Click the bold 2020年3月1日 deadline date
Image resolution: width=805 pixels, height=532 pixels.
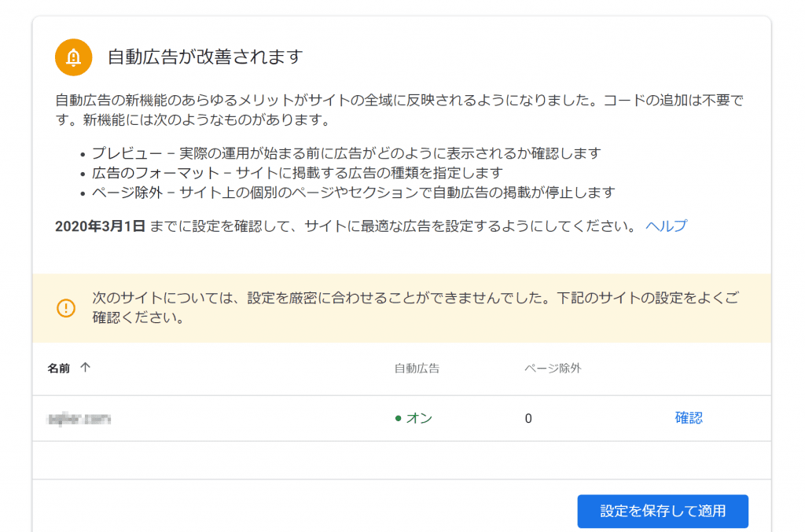100,226
